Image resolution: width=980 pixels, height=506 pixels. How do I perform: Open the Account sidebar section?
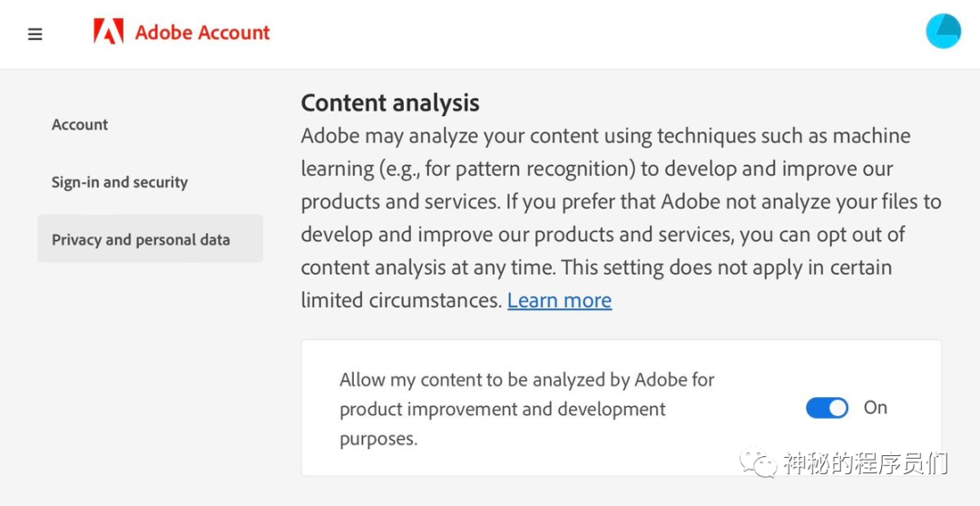click(80, 124)
